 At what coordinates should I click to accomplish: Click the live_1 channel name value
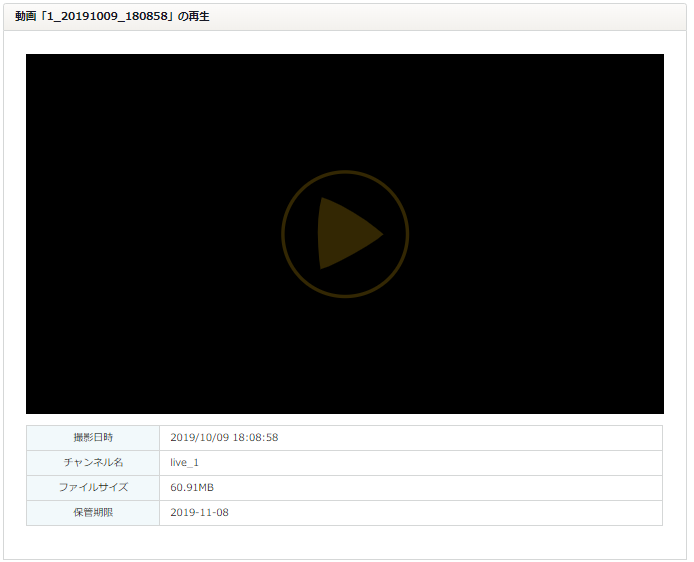pos(185,463)
